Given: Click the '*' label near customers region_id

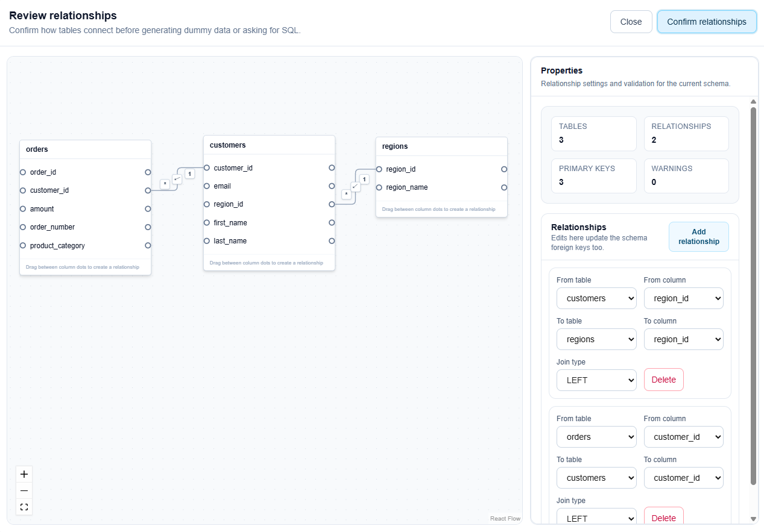Looking at the screenshot, I should 346,195.
